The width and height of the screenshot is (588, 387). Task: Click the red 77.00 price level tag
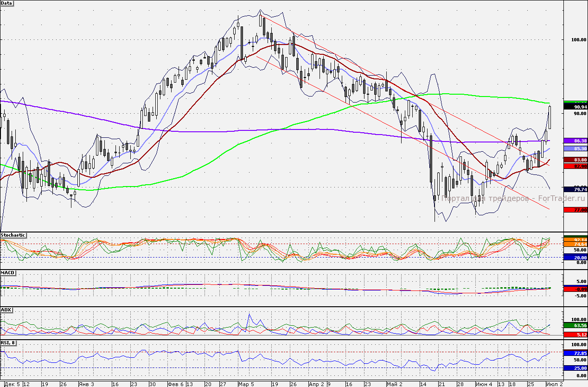tap(575, 210)
